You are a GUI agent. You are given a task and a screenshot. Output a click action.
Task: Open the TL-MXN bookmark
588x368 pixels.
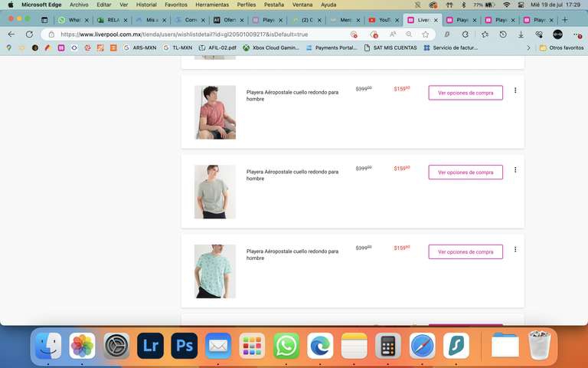(x=178, y=48)
